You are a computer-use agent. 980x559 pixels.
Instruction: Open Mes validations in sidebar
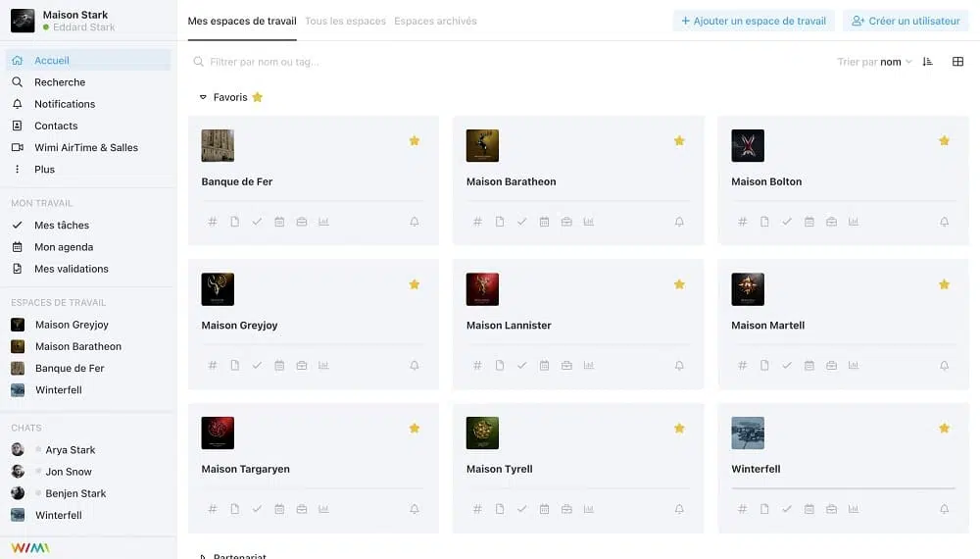click(x=88, y=269)
